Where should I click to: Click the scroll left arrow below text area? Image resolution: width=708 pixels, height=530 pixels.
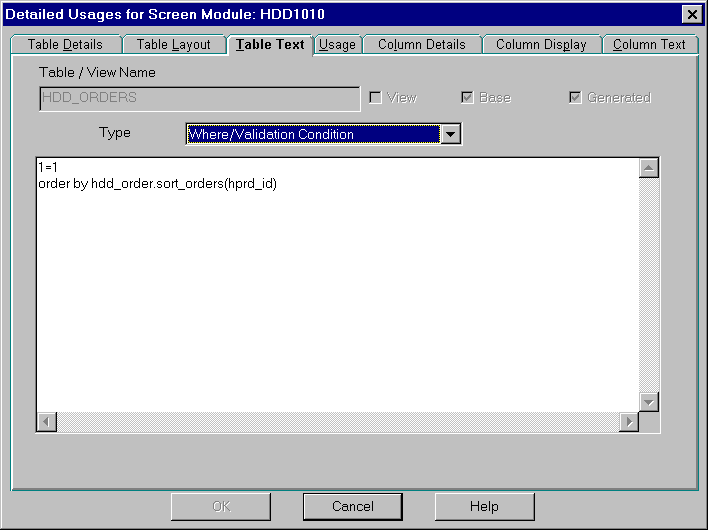pyautogui.click(x=46, y=422)
